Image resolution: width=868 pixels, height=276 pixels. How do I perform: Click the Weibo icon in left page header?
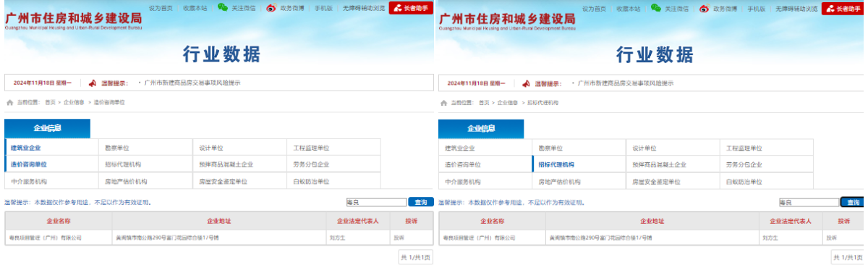pos(271,8)
